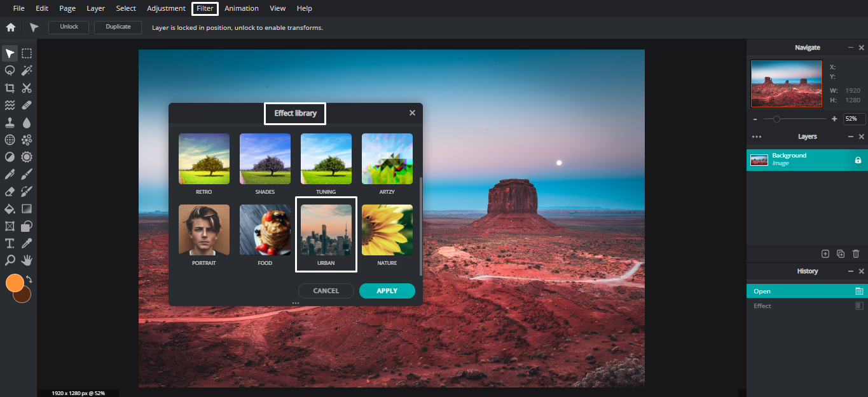Select the Clone stamp tool
868x397 pixels.
click(10, 122)
